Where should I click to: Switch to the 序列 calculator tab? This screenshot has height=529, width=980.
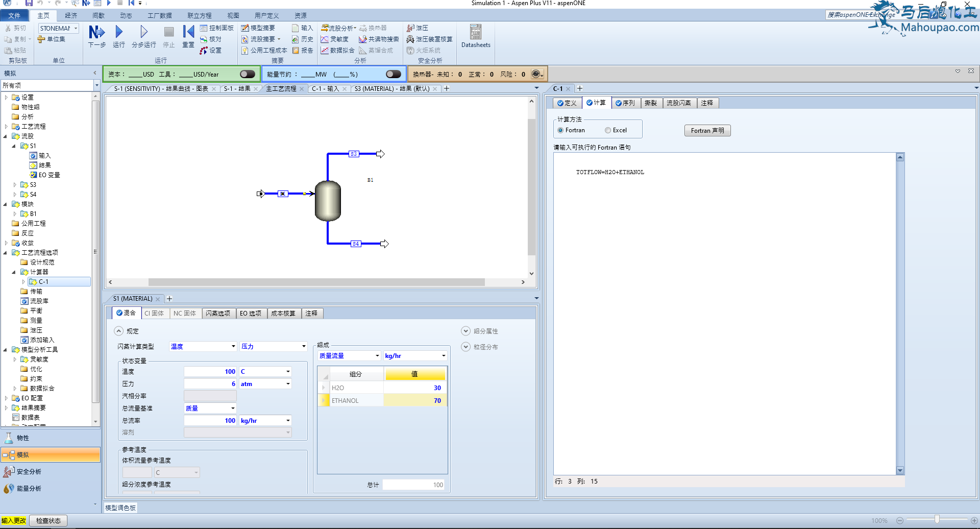625,103
